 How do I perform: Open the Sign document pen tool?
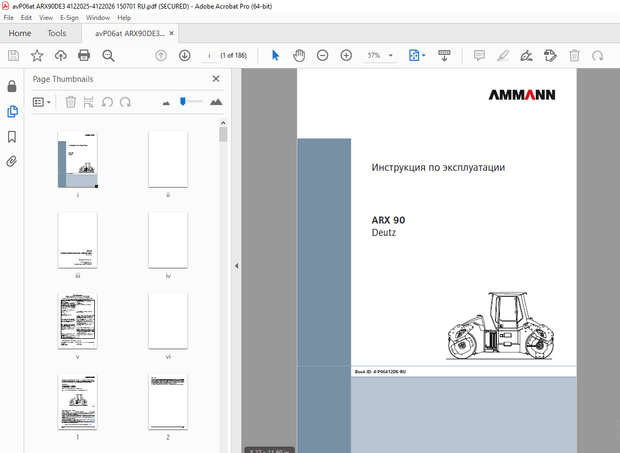[x=526, y=55]
